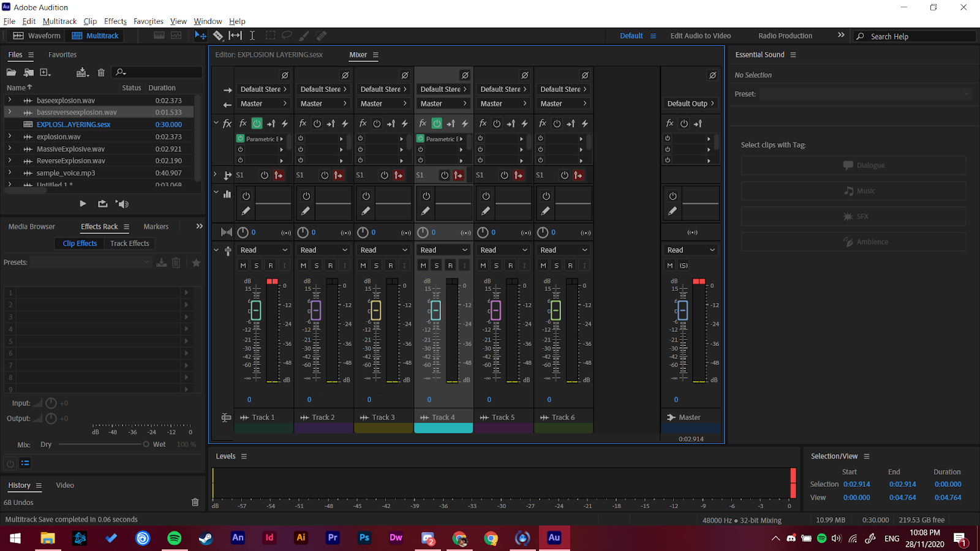Image resolution: width=980 pixels, height=551 pixels.
Task: Open Track 1 automation Read dropdown
Action: click(x=263, y=250)
